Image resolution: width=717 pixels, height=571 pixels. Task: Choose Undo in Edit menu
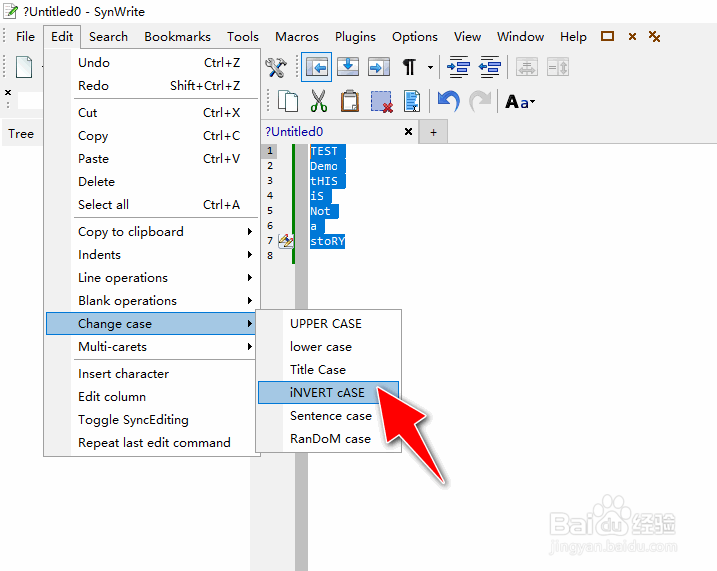152,63
